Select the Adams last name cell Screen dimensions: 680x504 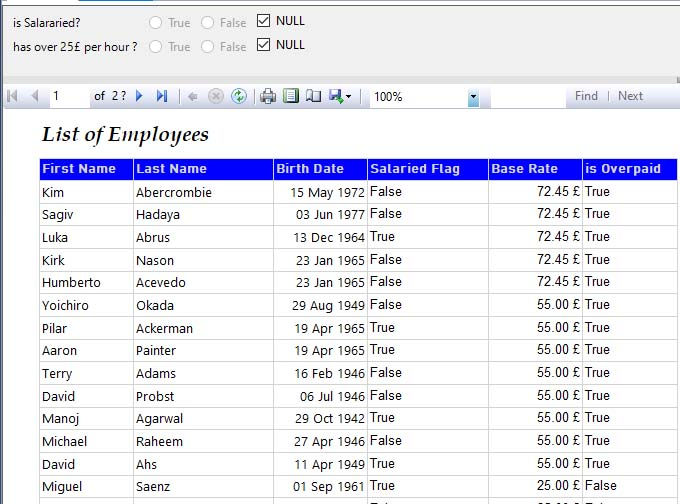pyautogui.click(x=203, y=373)
